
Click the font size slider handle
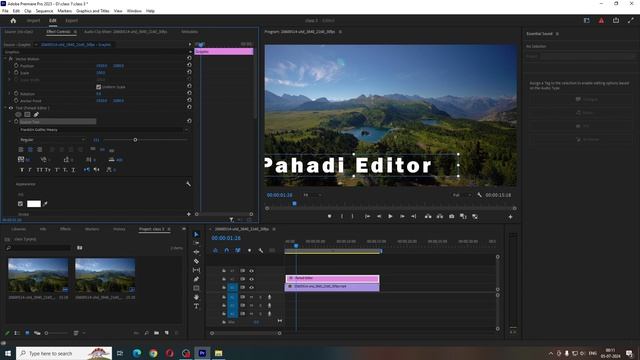135,140
